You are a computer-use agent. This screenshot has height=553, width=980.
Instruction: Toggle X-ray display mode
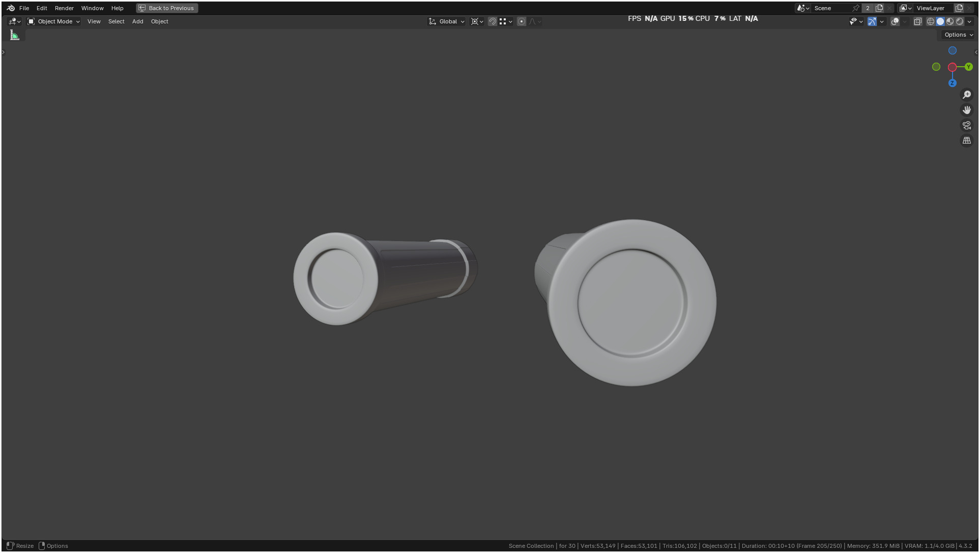tap(917, 21)
